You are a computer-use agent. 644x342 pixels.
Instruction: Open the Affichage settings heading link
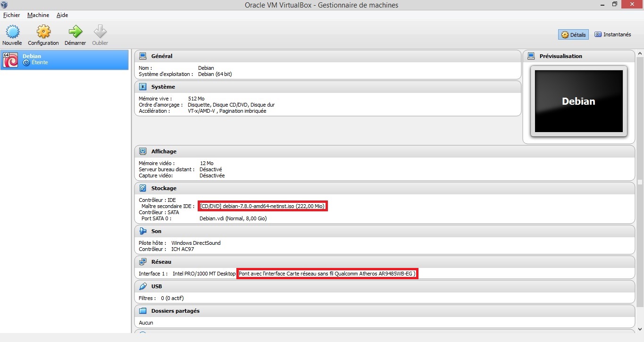pos(164,151)
